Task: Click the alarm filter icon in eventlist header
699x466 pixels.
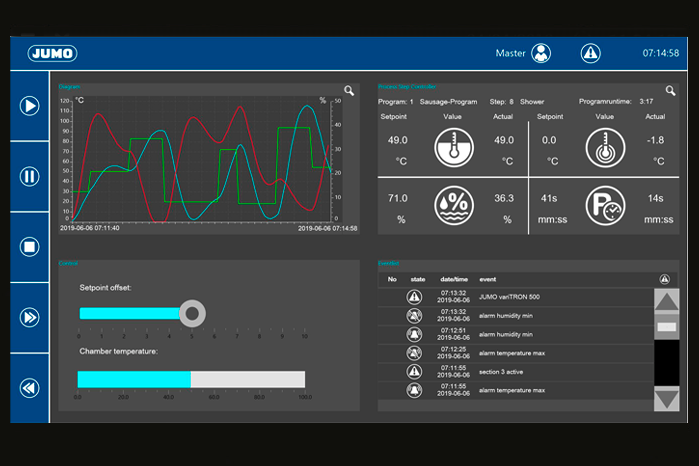Action: [x=664, y=279]
